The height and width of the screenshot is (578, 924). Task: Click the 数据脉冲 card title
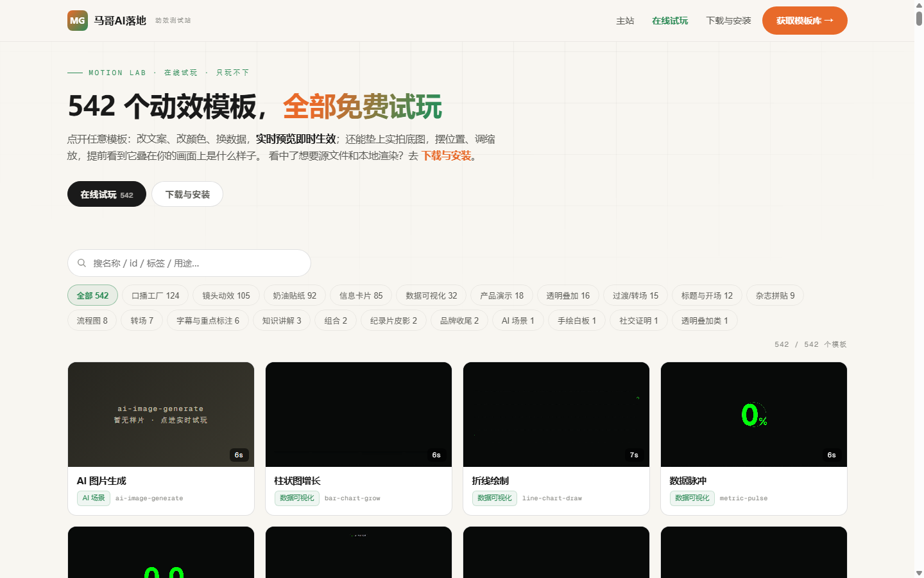click(688, 480)
